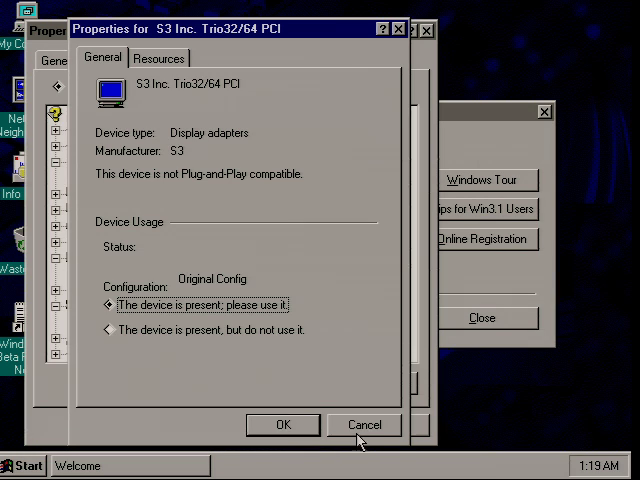
Task: Select the diamond radio option in background Properties window
Action: [58, 87]
